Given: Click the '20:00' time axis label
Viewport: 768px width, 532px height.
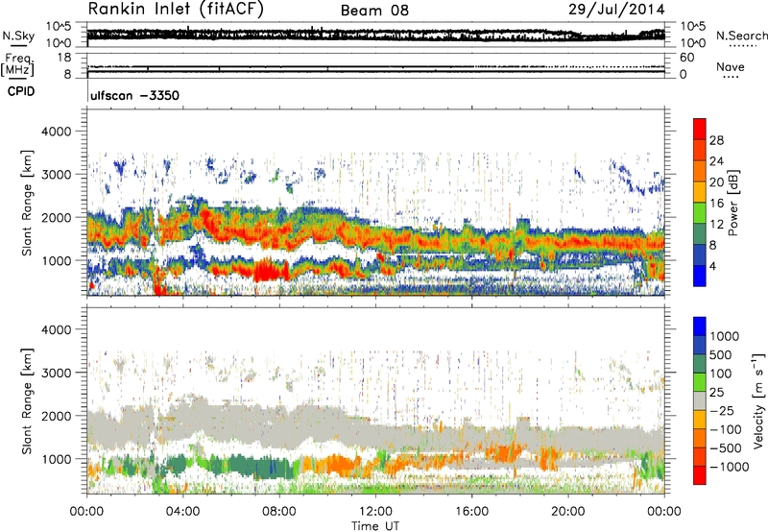Looking at the screenshot, I should click(x=568, y=512).
